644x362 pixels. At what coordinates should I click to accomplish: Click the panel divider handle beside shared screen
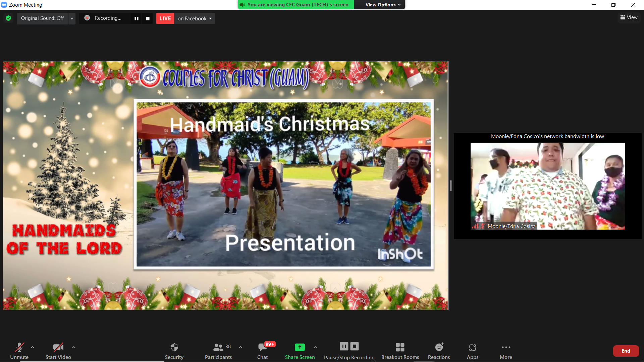click(451, 185)
